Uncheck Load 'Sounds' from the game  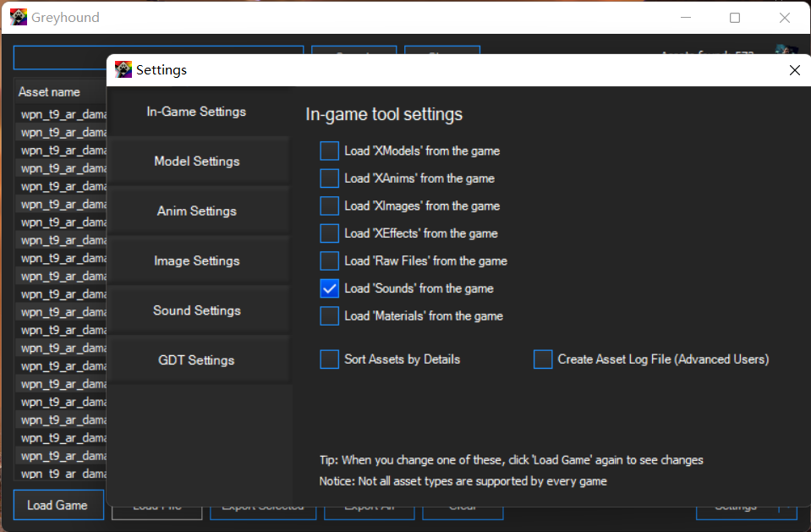[x=329, y=288]
